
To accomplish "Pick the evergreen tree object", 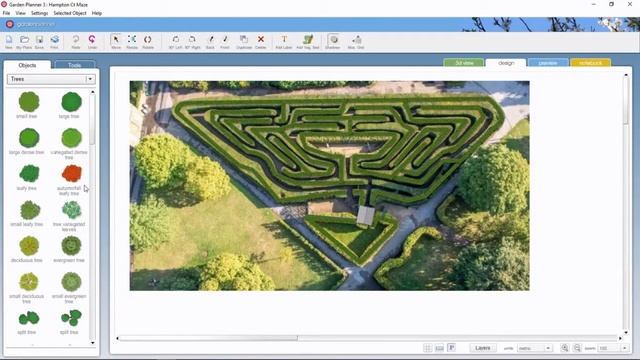I will [x=71, y=246].
